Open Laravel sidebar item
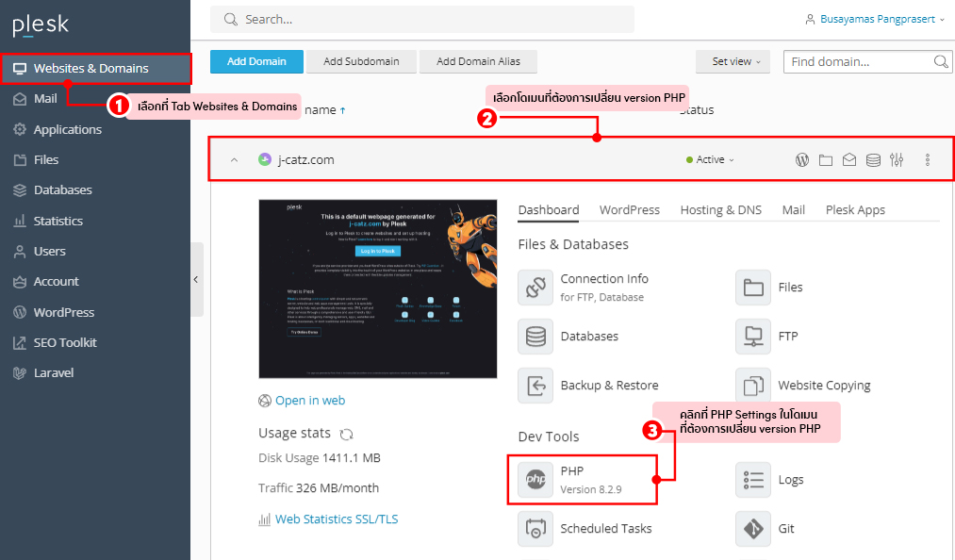 (43, 373)
